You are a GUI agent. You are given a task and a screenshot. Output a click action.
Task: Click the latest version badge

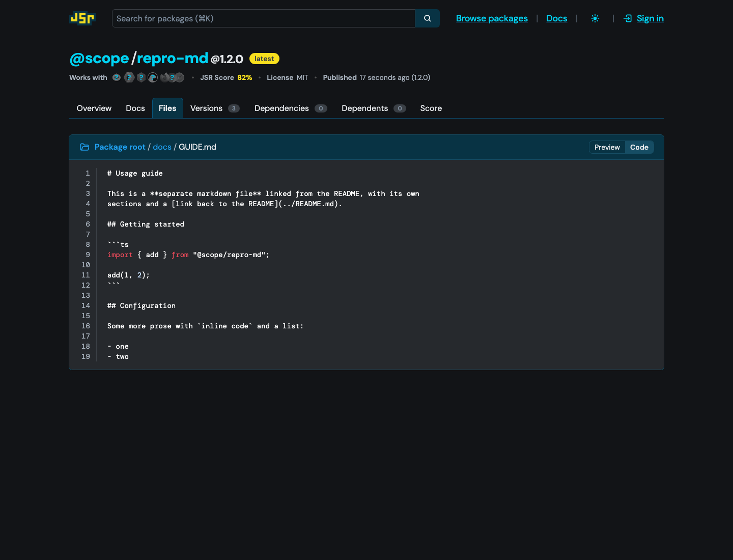coord(264,59)
